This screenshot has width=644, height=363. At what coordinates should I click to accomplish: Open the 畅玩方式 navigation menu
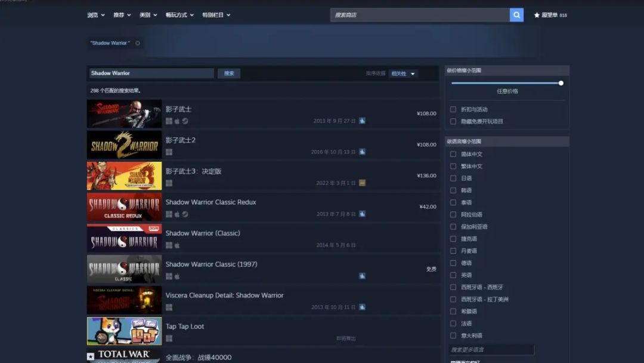[180, 15]
